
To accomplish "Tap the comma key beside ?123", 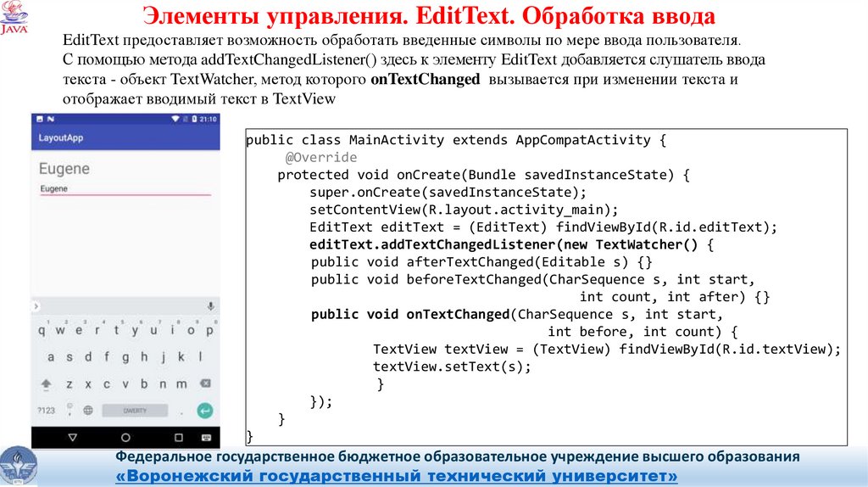I will point(70,411).
